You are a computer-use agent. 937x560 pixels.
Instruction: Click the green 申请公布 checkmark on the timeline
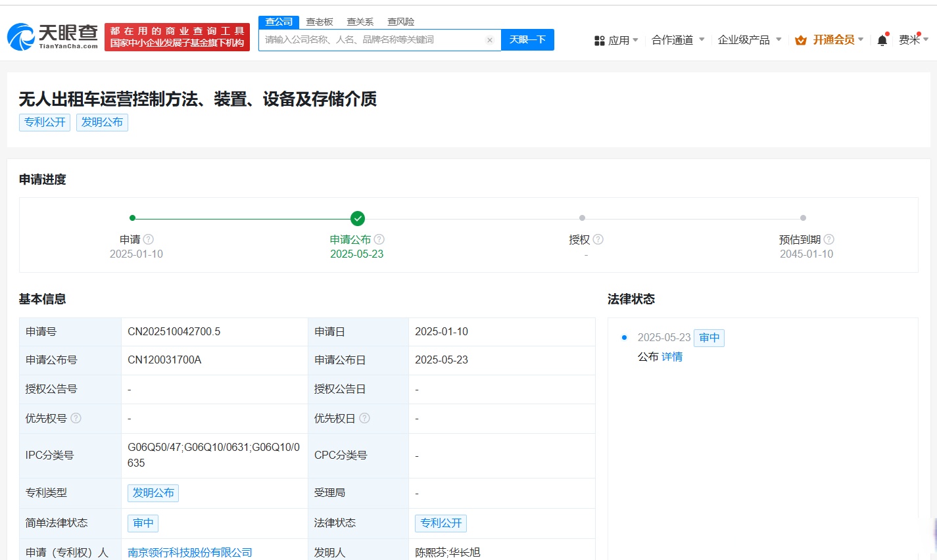pyautogui.click(x=357, y=218)
